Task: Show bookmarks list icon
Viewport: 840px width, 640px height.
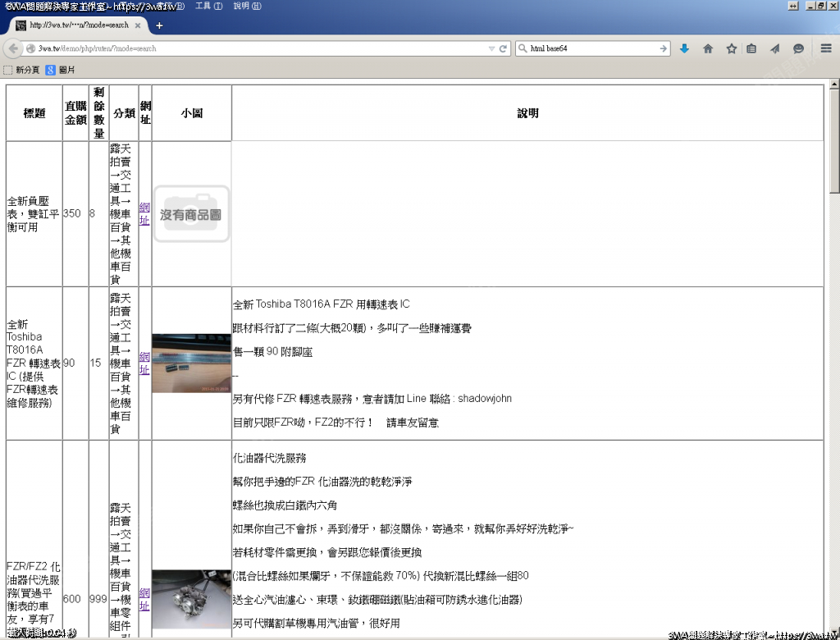Action: [x=751, y=48]
